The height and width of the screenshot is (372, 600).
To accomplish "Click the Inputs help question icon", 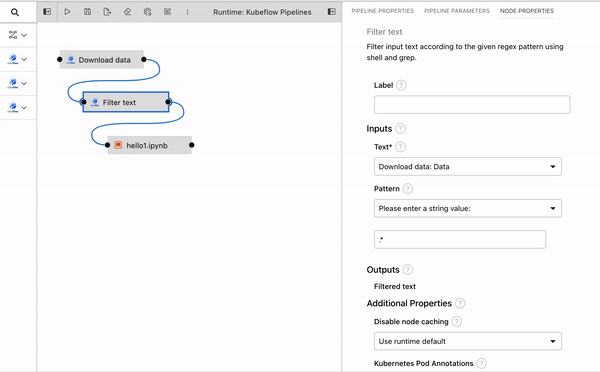I will pos(400,129).
